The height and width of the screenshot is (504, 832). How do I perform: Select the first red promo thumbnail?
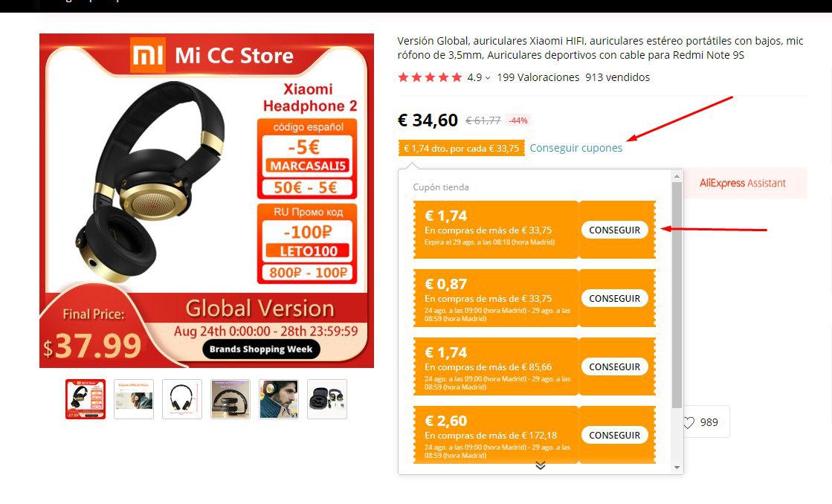coord(86,399)
